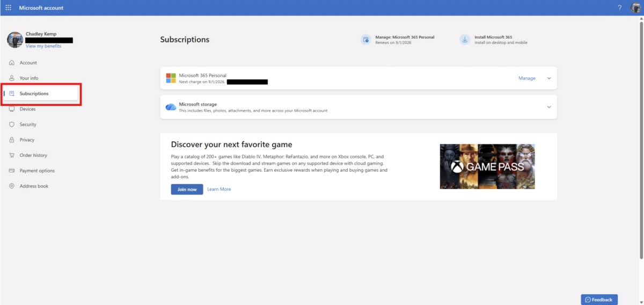Click the Your info person icon
This screenshot has width=644, height=305.
coord(12,78)
